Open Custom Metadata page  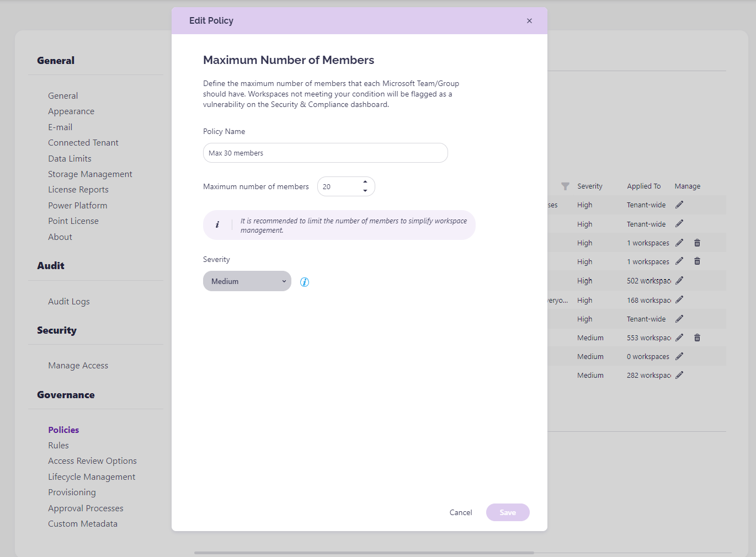point(83,524)
